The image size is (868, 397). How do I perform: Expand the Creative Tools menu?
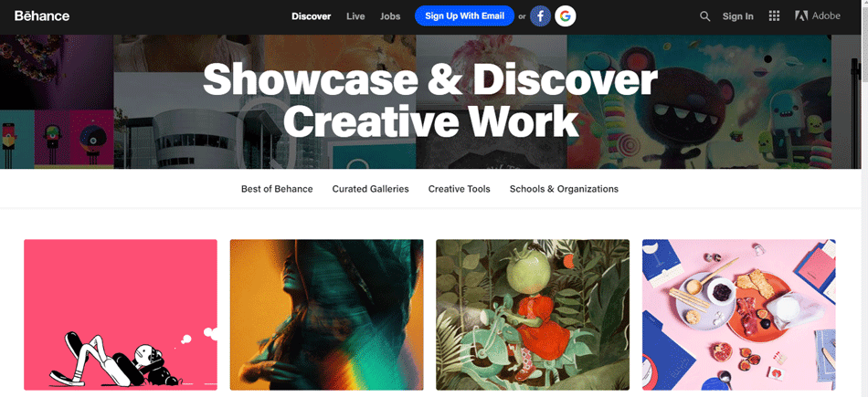459,189
